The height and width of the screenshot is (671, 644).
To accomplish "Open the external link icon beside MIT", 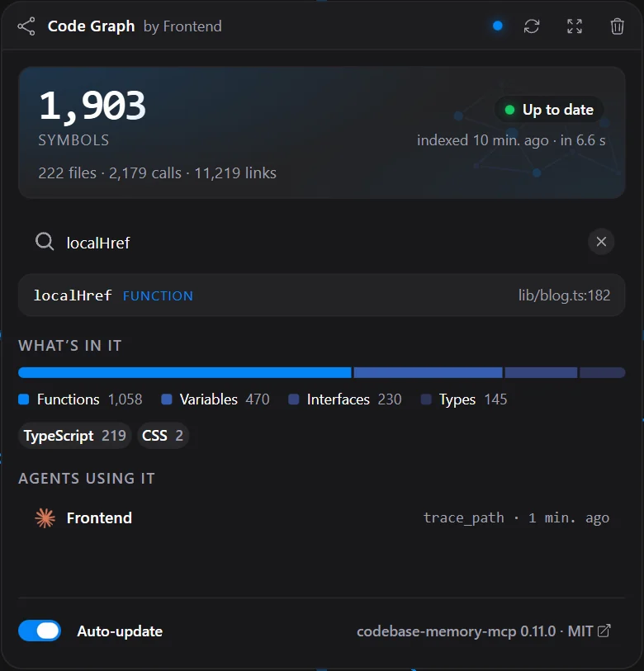I will (604, 631).
